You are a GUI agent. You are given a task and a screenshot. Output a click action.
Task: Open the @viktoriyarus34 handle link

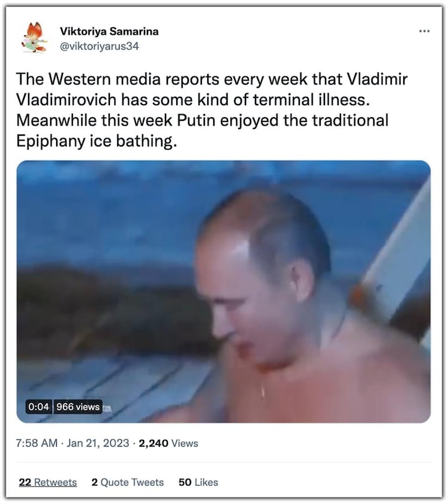(99, 46)
